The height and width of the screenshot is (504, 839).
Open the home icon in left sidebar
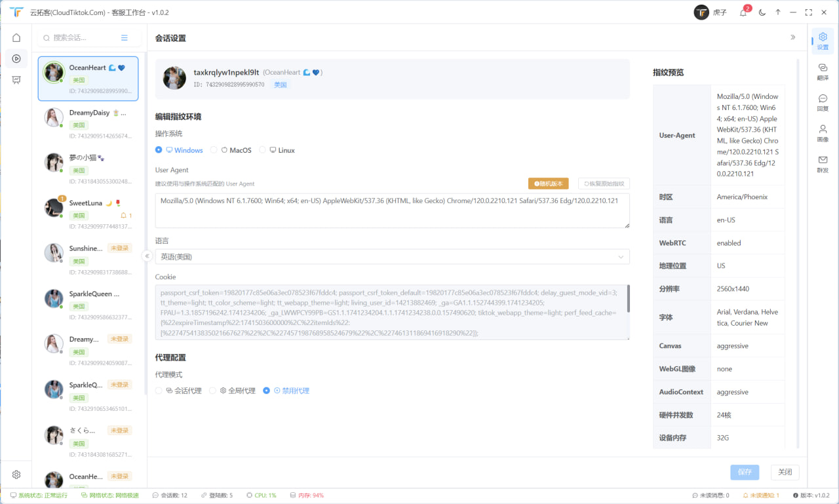click(16, 38)
